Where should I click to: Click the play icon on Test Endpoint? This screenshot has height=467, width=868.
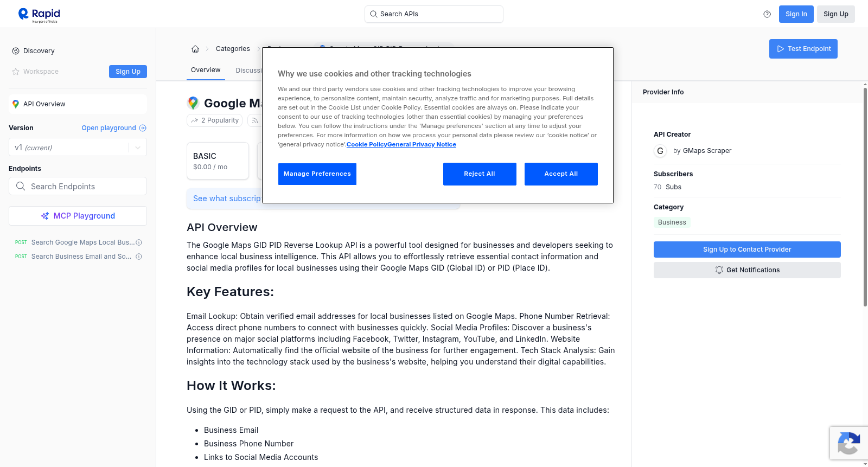point(781,49)
